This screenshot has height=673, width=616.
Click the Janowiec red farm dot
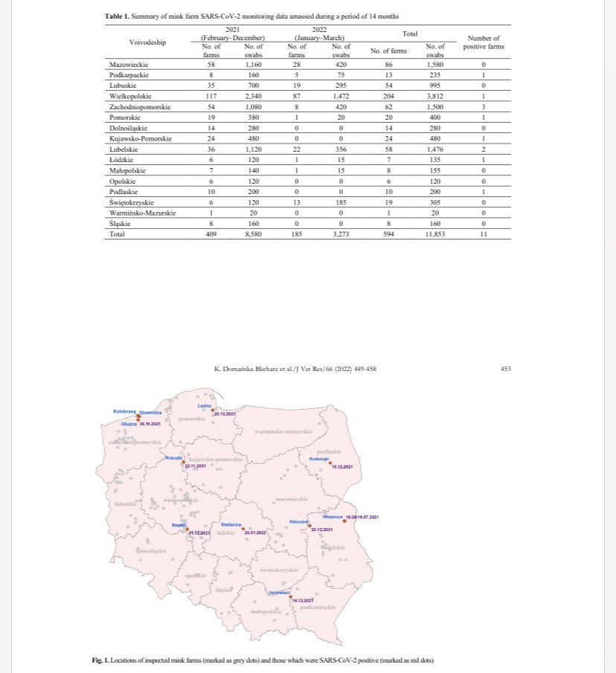pyautogui.click(x=290, y=596)
